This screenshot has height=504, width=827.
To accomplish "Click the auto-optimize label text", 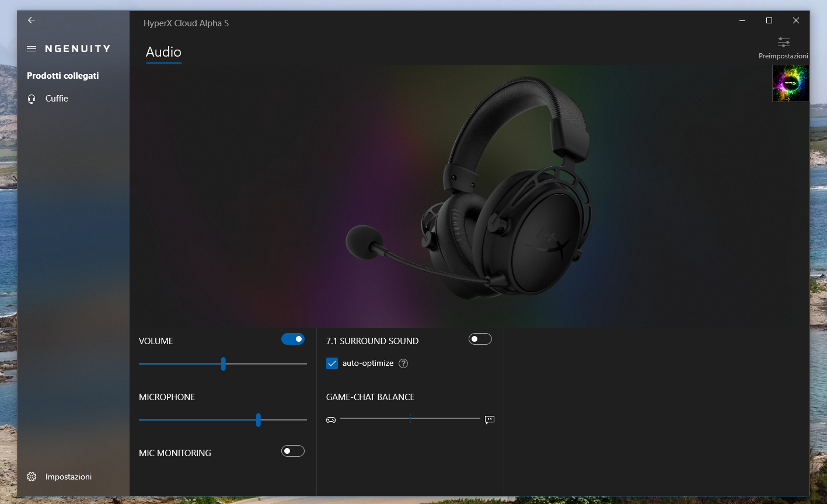I will [x=368, y=363].
